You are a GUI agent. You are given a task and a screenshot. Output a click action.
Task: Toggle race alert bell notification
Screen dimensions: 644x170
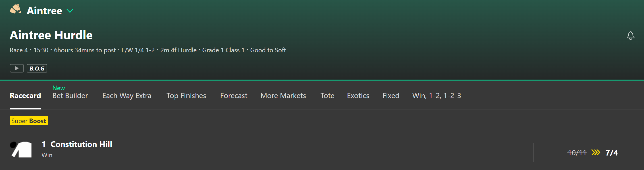click(630, 36)
